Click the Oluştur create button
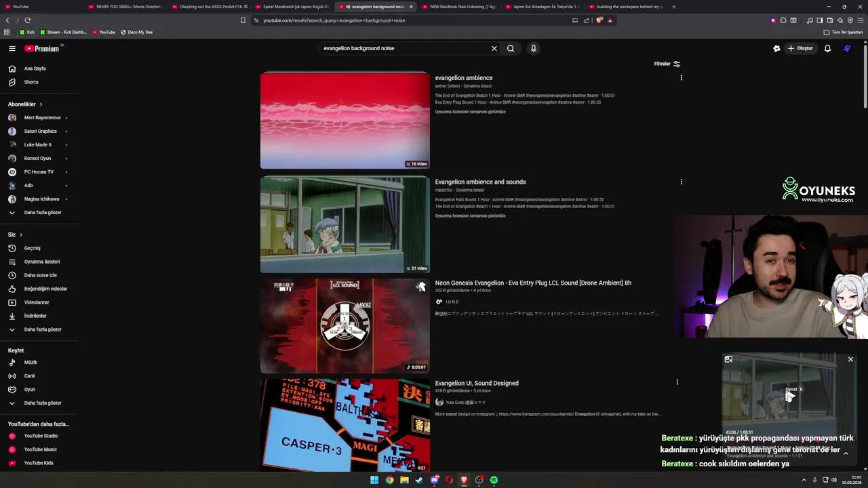Viewport: 868px width, 488px height. tap(800, 48)
